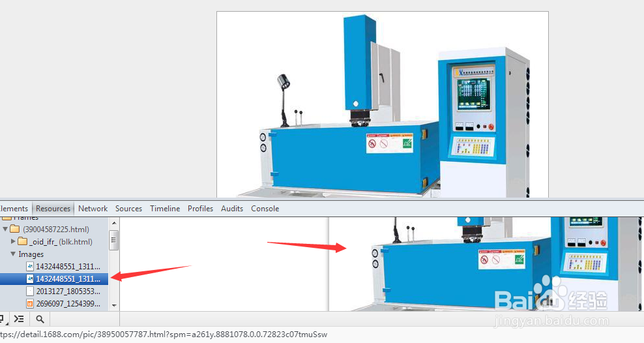Switch to the Timeline tab
The height and width of the screenshot is (343, 644).
pos(165,209)
